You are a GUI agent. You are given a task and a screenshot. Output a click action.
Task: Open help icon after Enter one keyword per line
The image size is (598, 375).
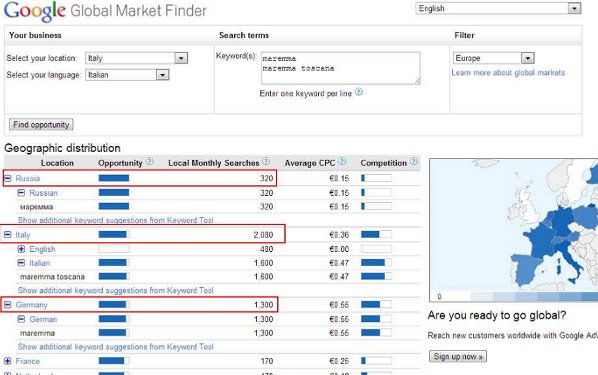click(359, 92)
